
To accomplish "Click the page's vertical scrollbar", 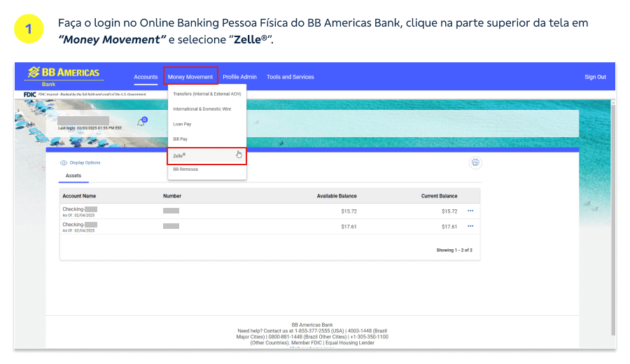I will [613, 210].
